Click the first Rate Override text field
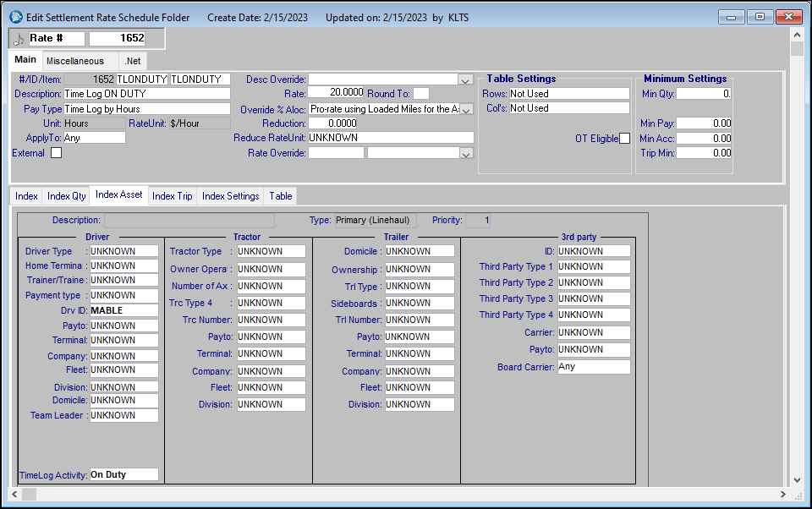The width and height of the screenshot is (812, 509). coord(336,153)
